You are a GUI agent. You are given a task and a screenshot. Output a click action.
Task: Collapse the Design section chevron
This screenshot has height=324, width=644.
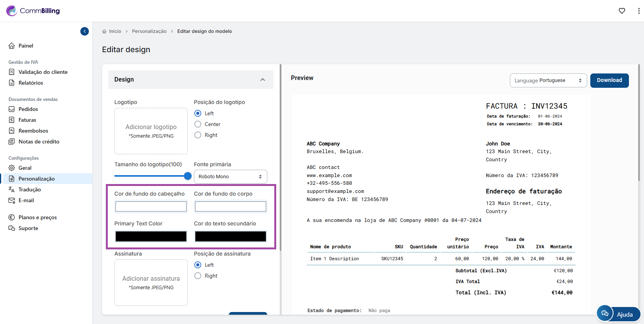(263, 80)
